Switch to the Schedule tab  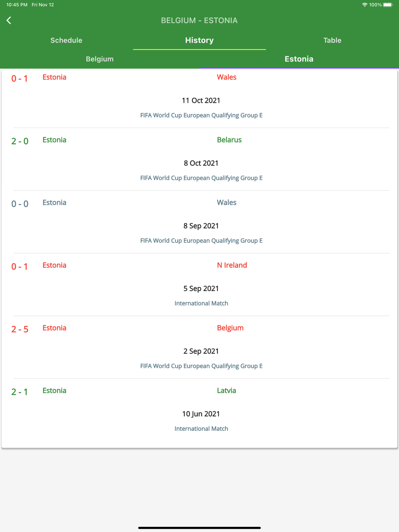tap(66, 40)
